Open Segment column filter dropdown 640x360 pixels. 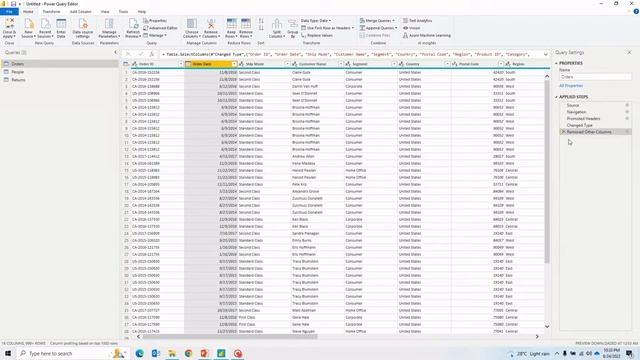394,64
